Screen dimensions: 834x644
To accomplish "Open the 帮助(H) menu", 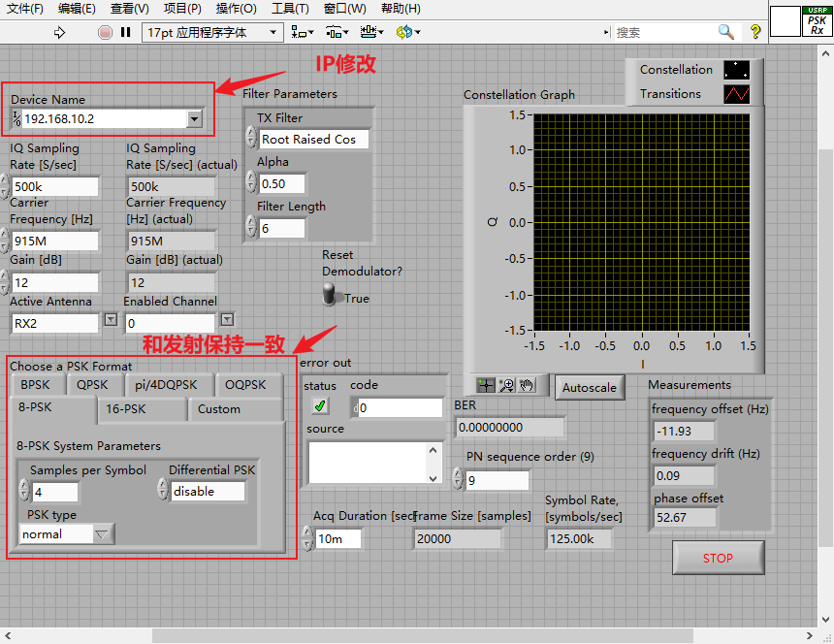I will click(x=401, y=9).
